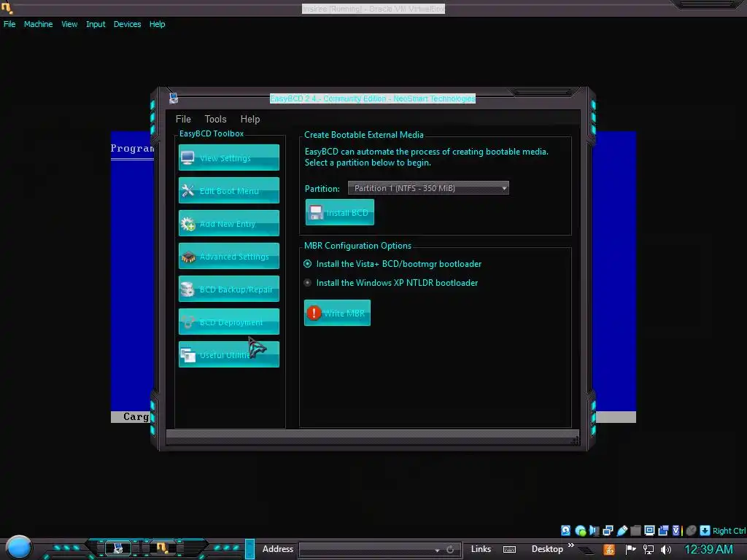Click the keyboard capture arrow icon
Screen dimensions: 747x560
[705, 531]
